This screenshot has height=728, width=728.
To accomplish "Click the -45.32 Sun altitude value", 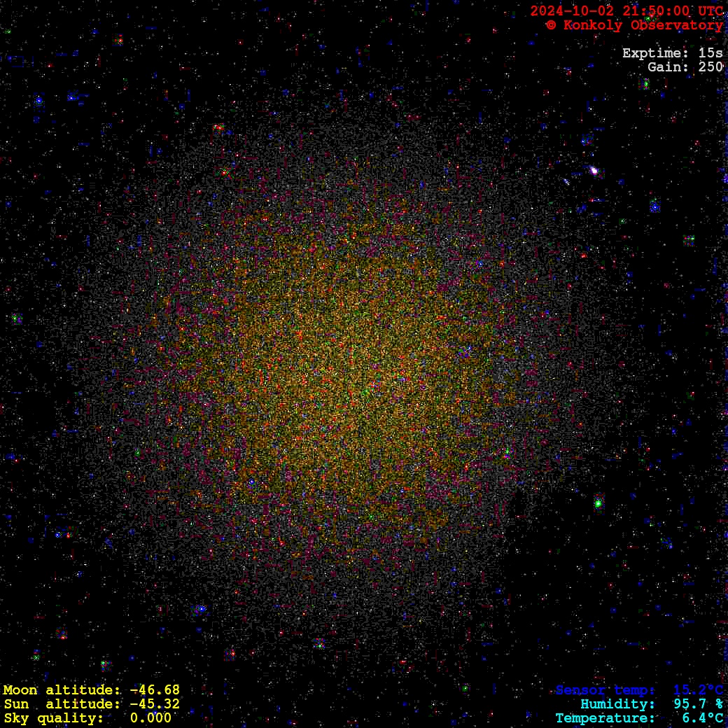I will point(155,704).
